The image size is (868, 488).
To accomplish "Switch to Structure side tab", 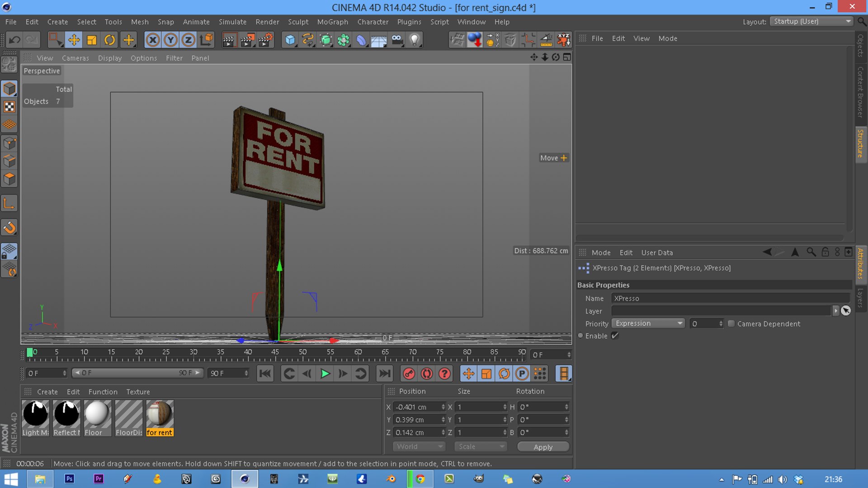I will tap(860, 143).
